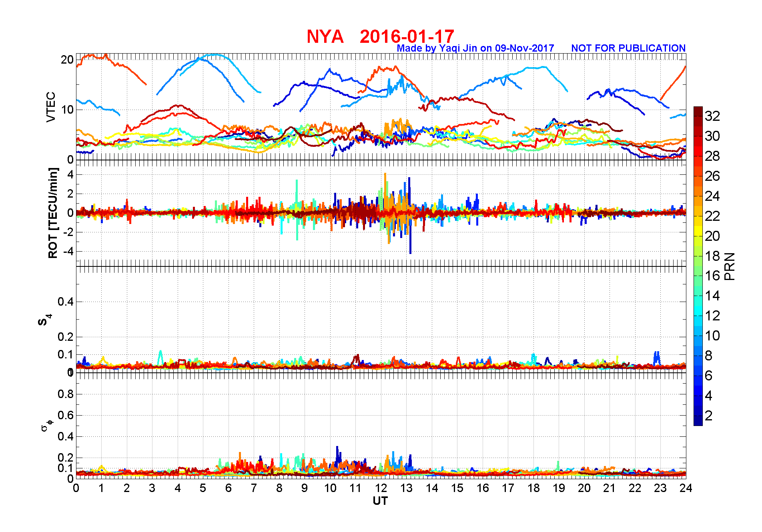Click the colorbar tick label "2"
The width and height of the screenshot is (762, 532).
pos(708,416)
